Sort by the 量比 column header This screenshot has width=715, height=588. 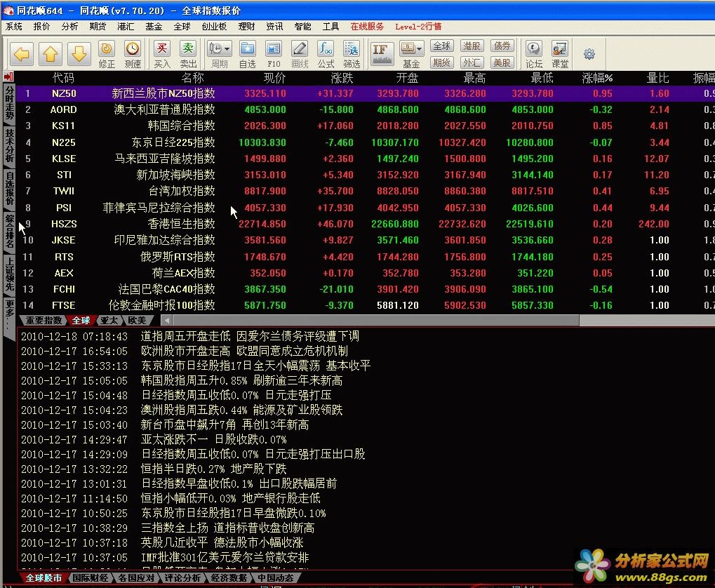(657, 78)
